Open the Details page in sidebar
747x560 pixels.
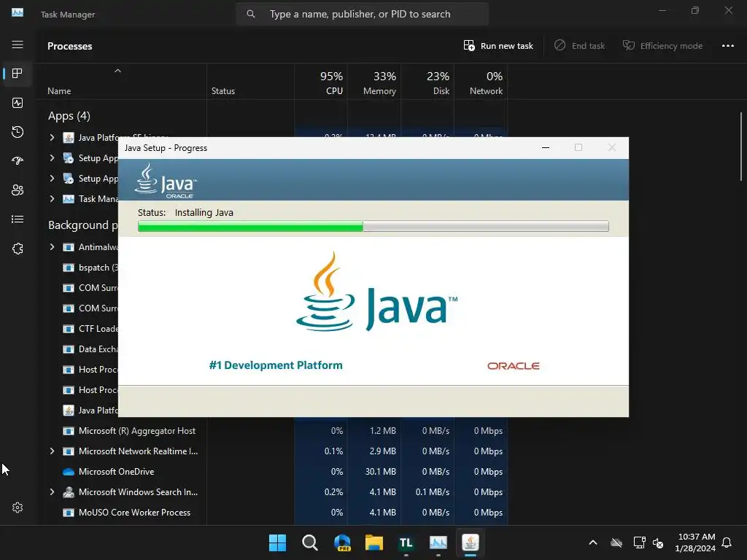pyautogui.click(x=18, y=219)
